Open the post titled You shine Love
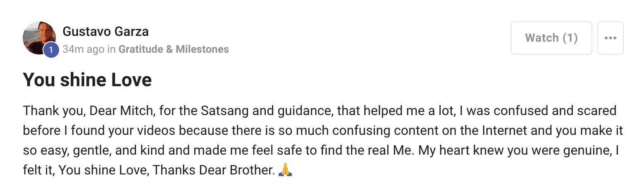The height and width of the screenshot is (193, 644). click(x=87, y=80)
